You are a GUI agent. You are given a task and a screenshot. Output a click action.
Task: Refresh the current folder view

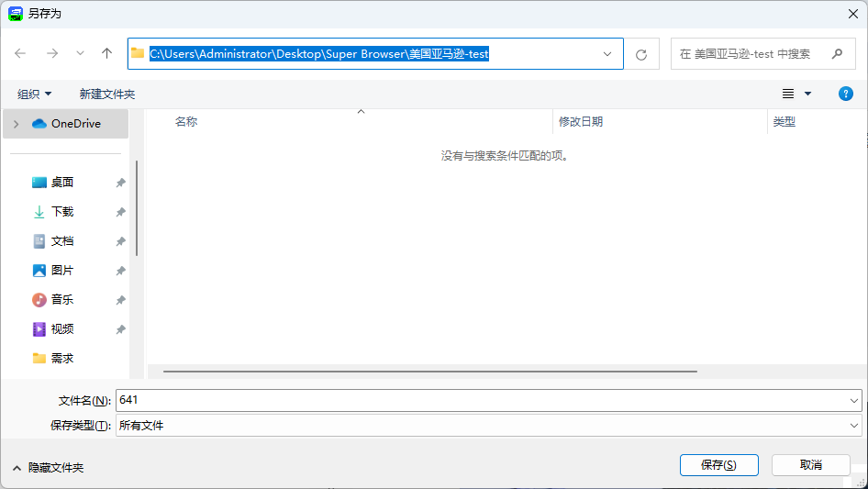point(641,54)
